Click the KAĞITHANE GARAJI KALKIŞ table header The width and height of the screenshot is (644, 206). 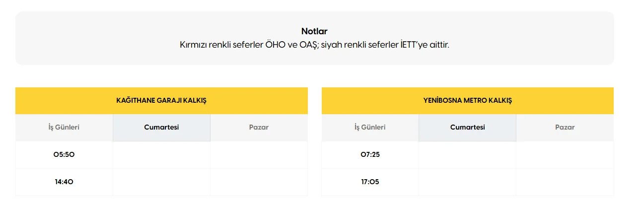coord(161,100)
